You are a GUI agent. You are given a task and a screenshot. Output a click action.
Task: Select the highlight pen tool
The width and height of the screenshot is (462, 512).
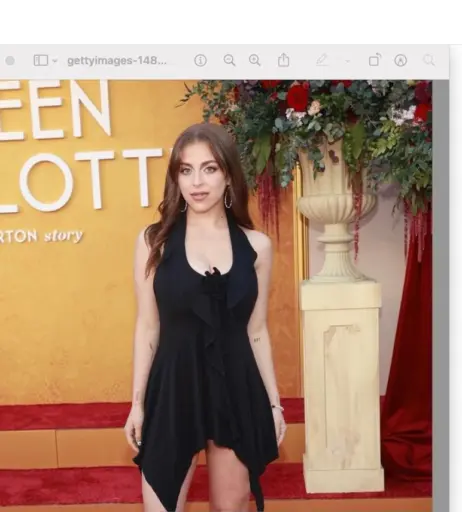322,60
